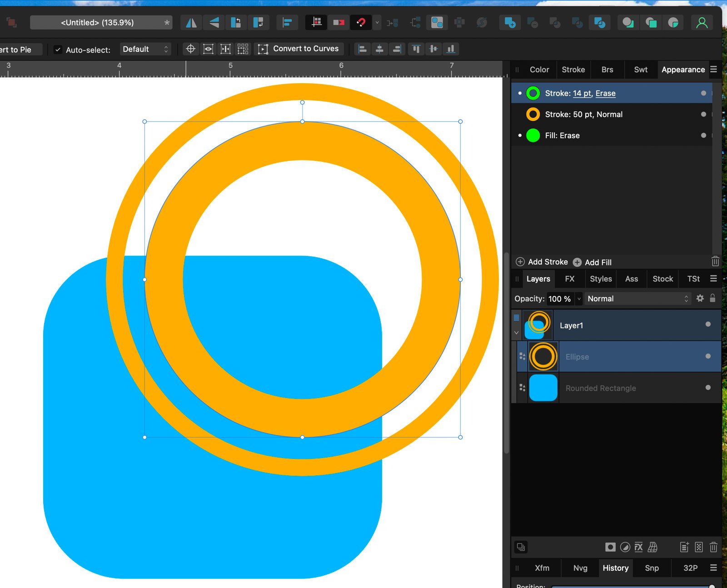Open the 14 pt stroke width link
The image size is (727, 588).
(x=582, y=93)
